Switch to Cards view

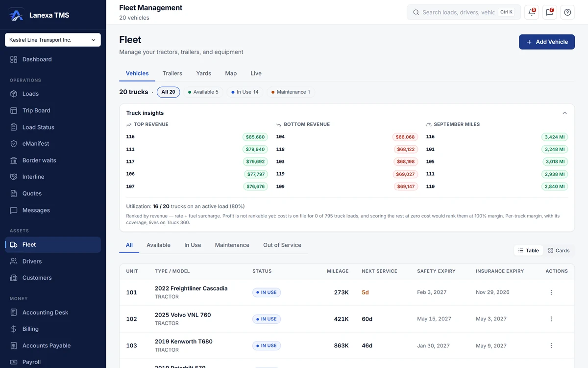coord(559,250)
